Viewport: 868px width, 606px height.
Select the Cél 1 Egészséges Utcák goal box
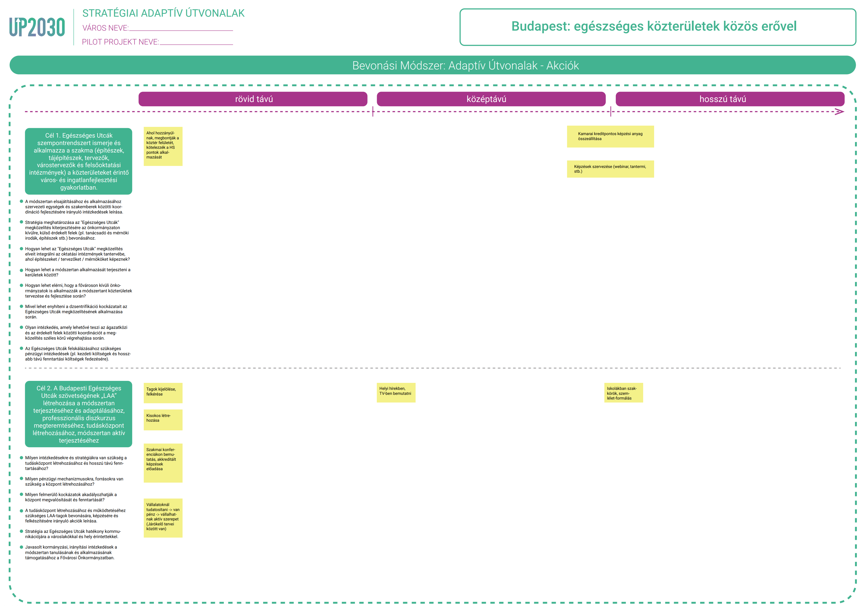[x=79, y=161]
